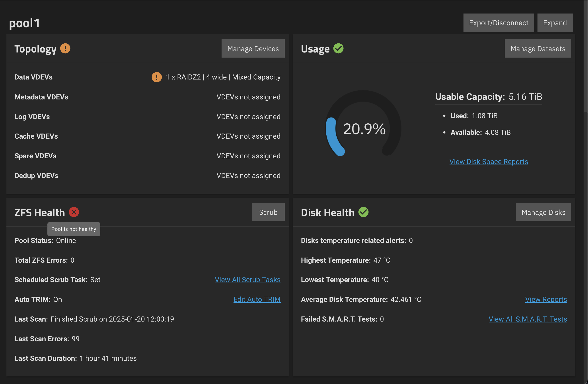Click the green checkmark beside Usage
The image size is (588, 384).
[x=338, y=48]
